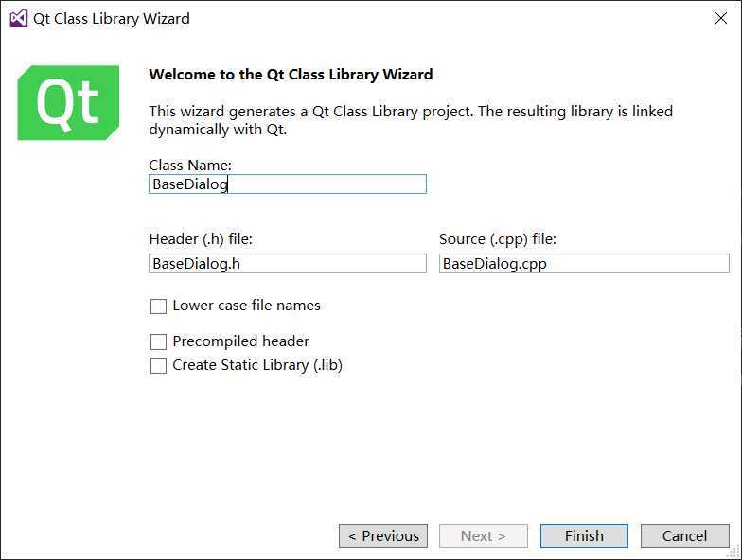This screenshot has width=742, height=560.
Task: Cancel the wizard
Action: 685,535
